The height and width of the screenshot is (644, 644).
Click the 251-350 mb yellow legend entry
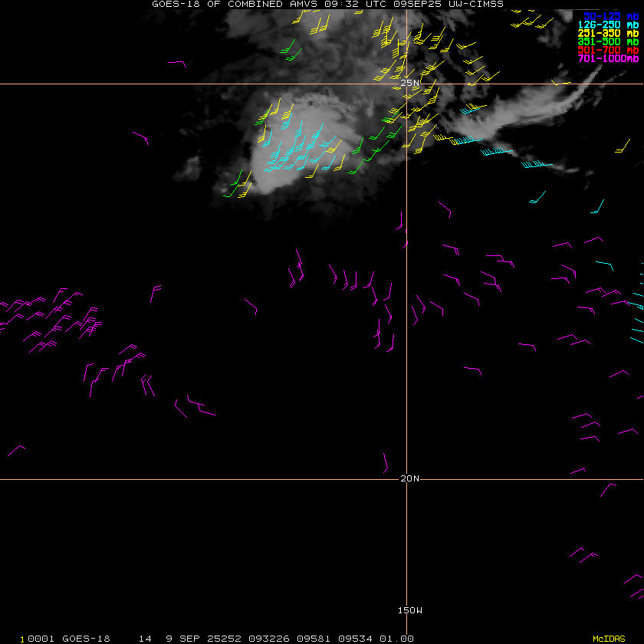coord(608,33)
